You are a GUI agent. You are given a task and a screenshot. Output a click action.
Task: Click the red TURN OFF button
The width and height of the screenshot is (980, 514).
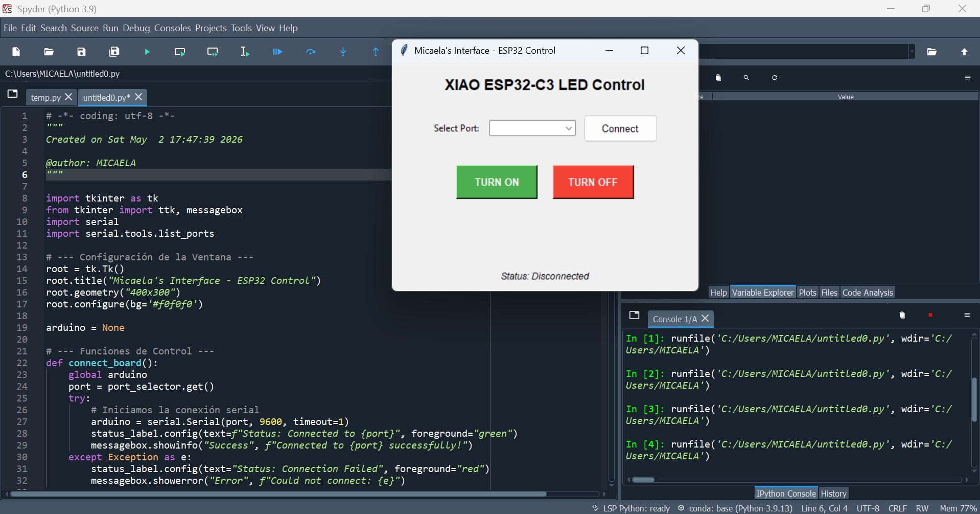point(593,182)
